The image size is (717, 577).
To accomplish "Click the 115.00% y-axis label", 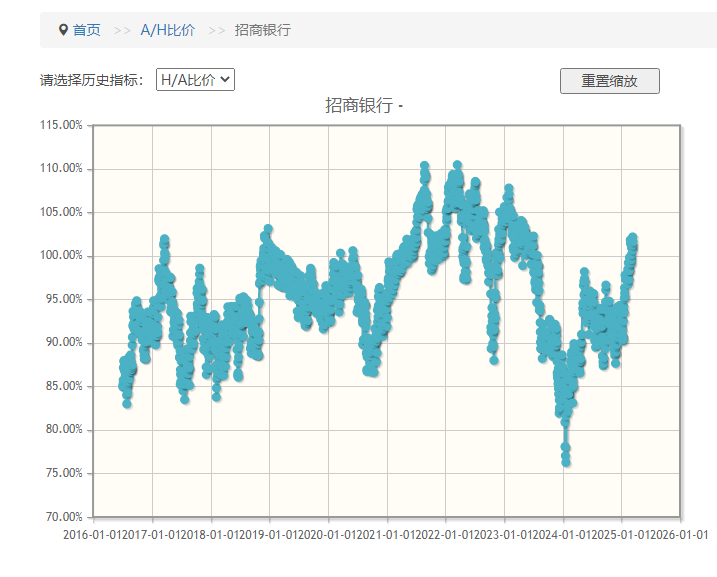I will (x=61, y=125).
